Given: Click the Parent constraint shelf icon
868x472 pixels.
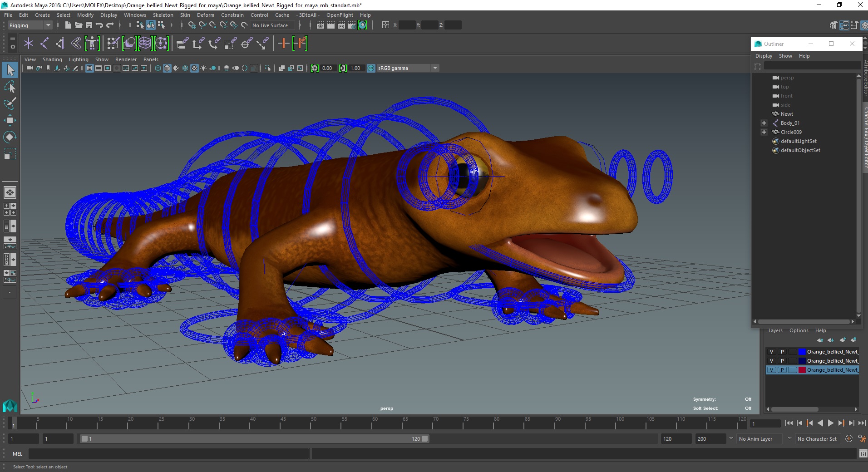Looking at the screenshot, I should click(x=182, y=44).
